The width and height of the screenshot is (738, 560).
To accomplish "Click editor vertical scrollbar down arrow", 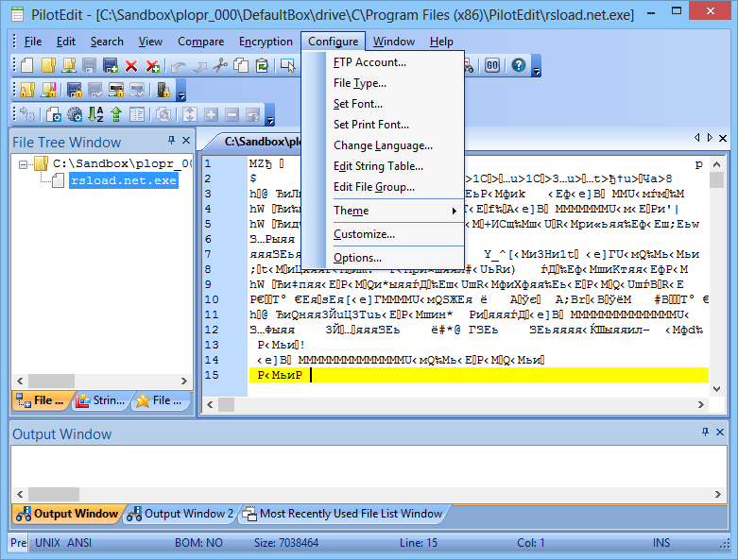I will coord(717,388).
